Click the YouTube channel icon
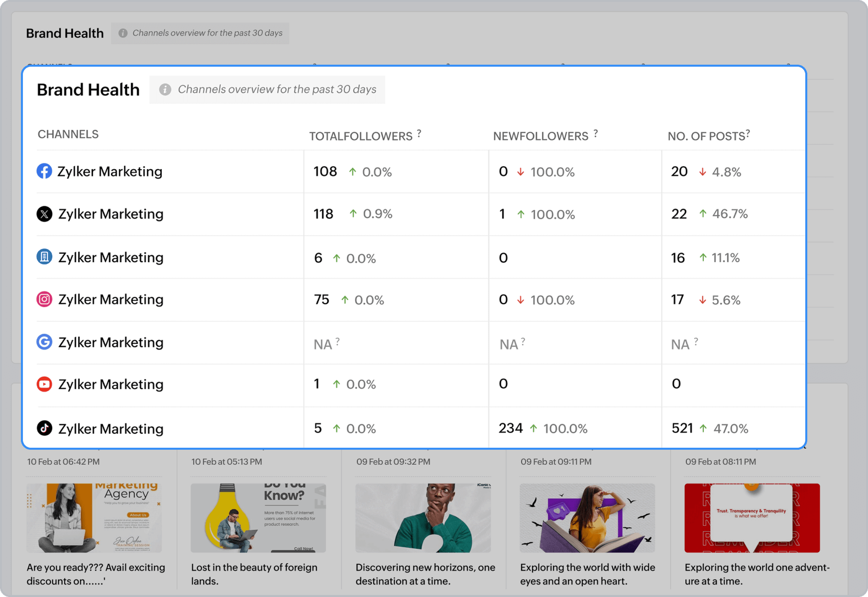 click(x=44, y=384)
